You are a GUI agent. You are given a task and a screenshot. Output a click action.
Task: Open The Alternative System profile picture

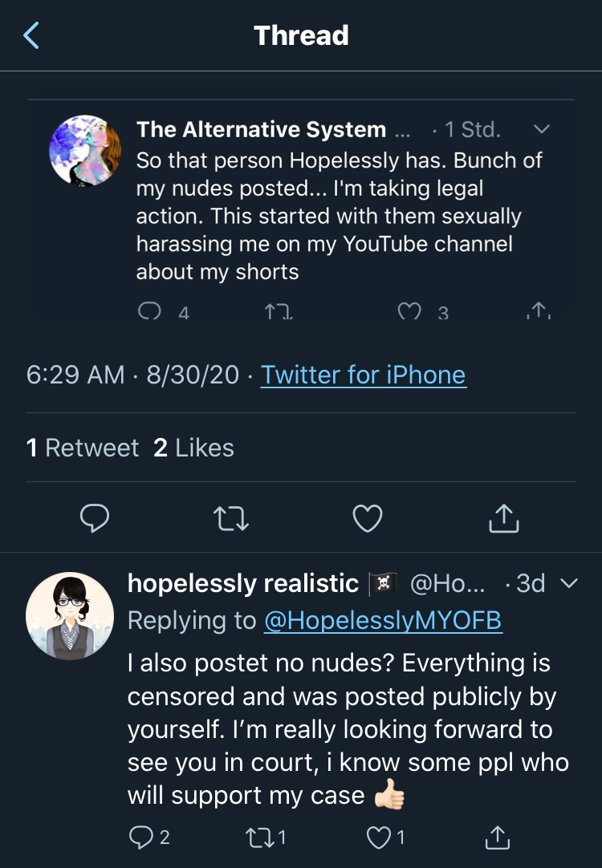pos(85,151)
